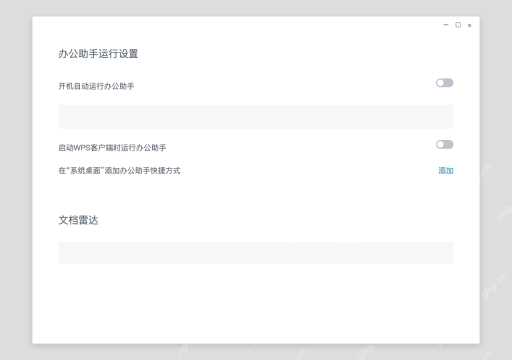Screen dimensions: 512x360
Task: Close the settings window
Action: (470, 25)
